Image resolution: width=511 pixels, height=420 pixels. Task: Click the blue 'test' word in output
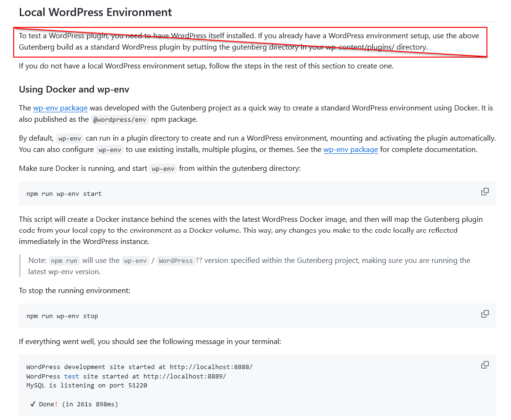pos(71,376)
